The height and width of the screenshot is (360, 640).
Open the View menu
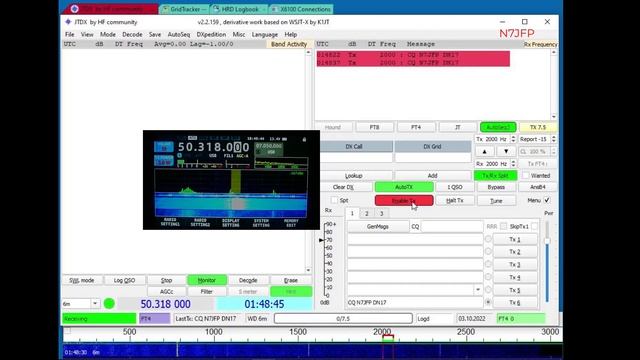click(x=87, y=35)
